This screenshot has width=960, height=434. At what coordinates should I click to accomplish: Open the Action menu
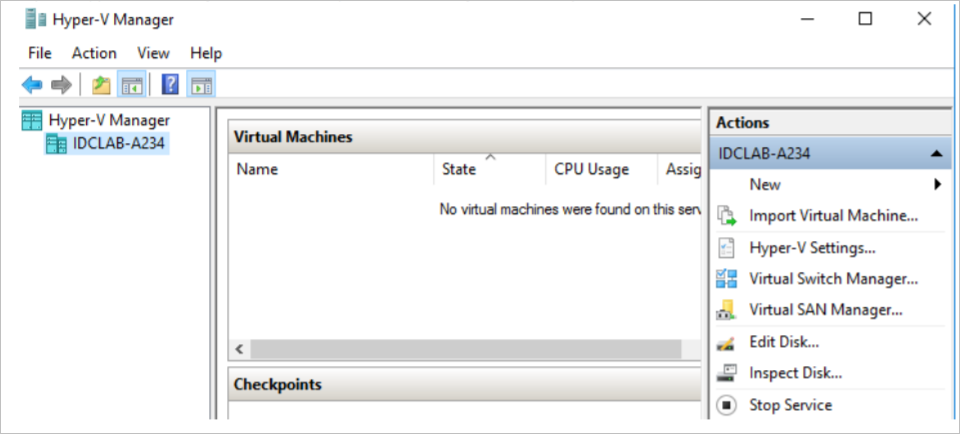[x=94, y=53]
